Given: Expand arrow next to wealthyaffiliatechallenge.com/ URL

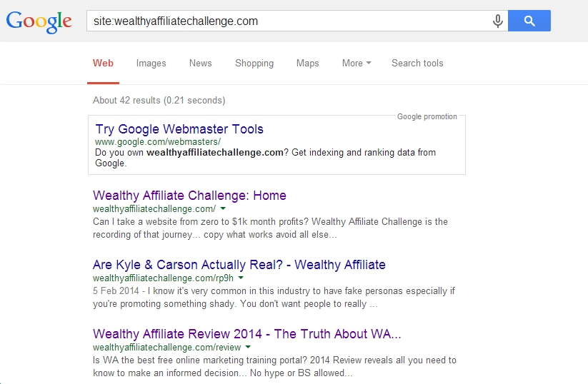Looking at the screenshot, I should (x=223, y=208).
